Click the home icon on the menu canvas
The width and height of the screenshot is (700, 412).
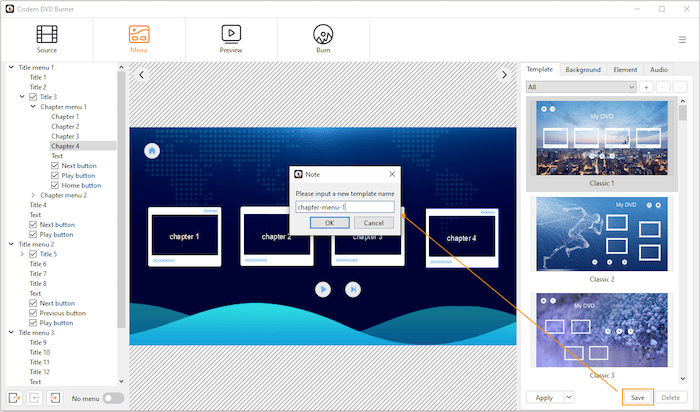point(152,151)
